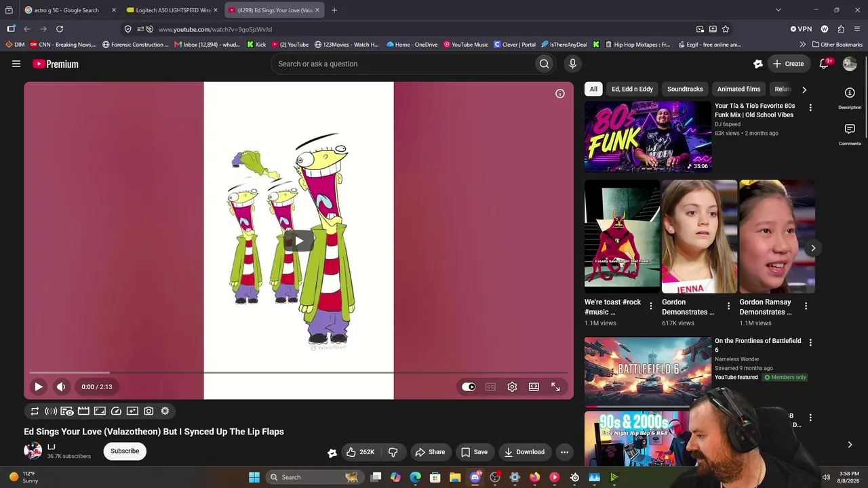Viewport: 868px width, 488px height.
Task: Open Microsoft Store from the taskbar
Action: [x=435, y=477]
